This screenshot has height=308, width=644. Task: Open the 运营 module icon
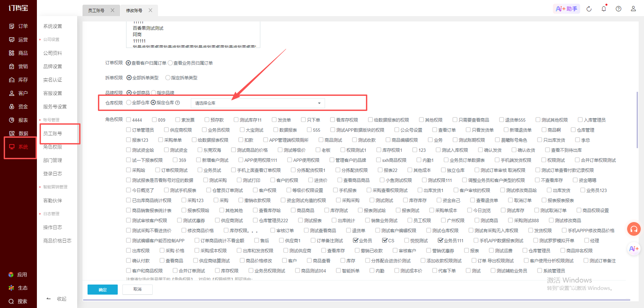12,40
